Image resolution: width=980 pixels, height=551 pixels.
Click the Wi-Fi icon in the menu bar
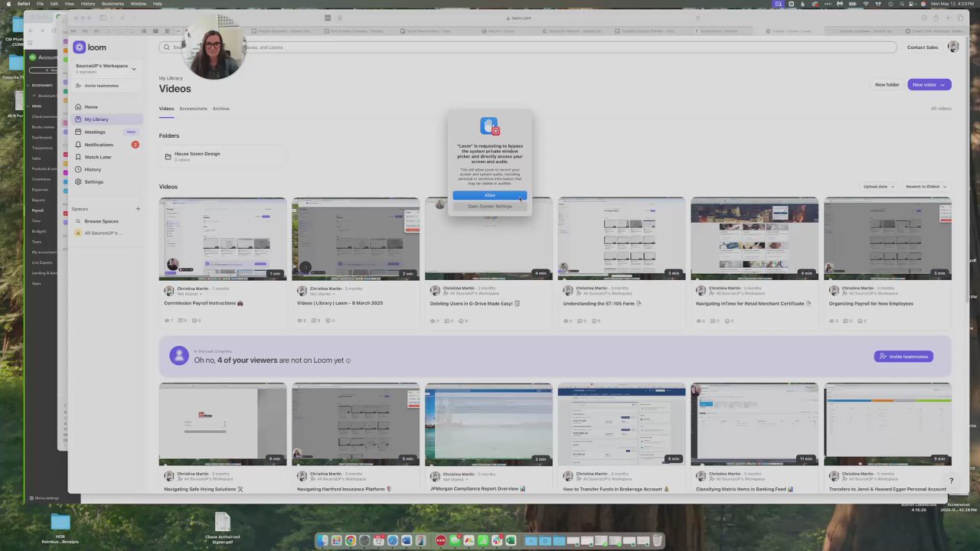coord(867,4)
